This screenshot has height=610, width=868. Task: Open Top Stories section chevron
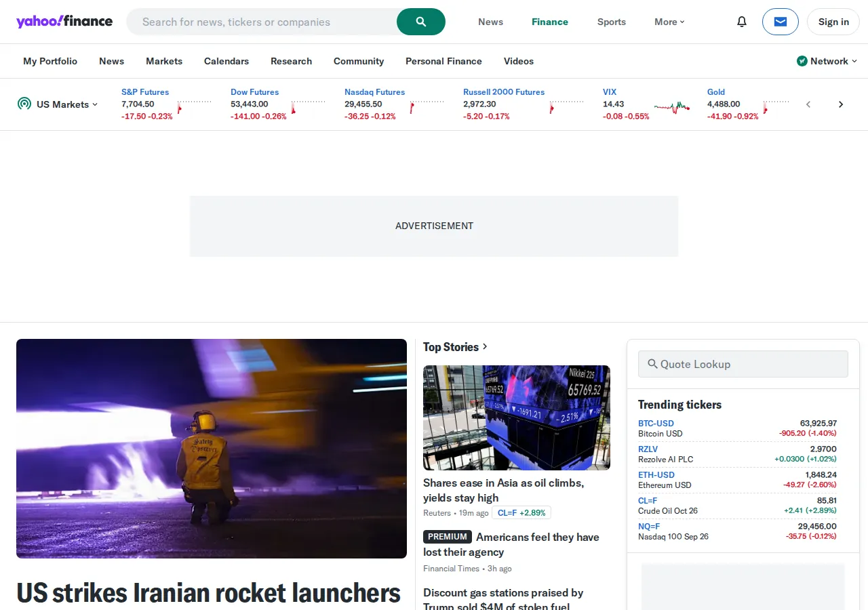(485, 347)
